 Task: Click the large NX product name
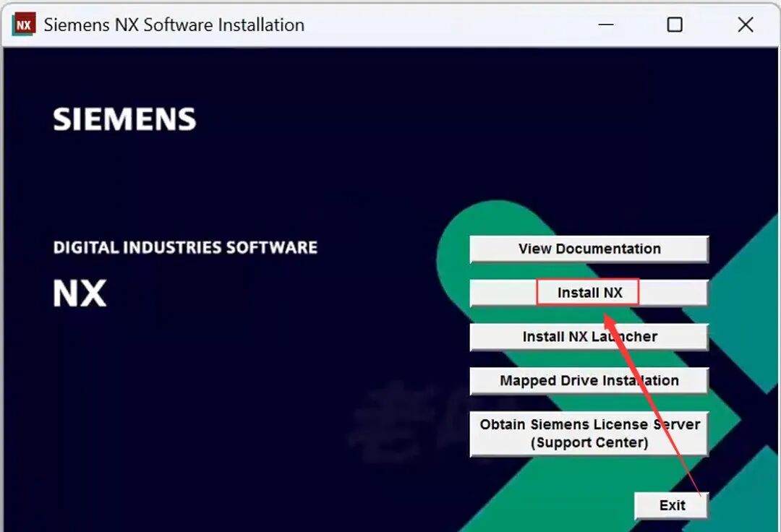click(80, 293)
